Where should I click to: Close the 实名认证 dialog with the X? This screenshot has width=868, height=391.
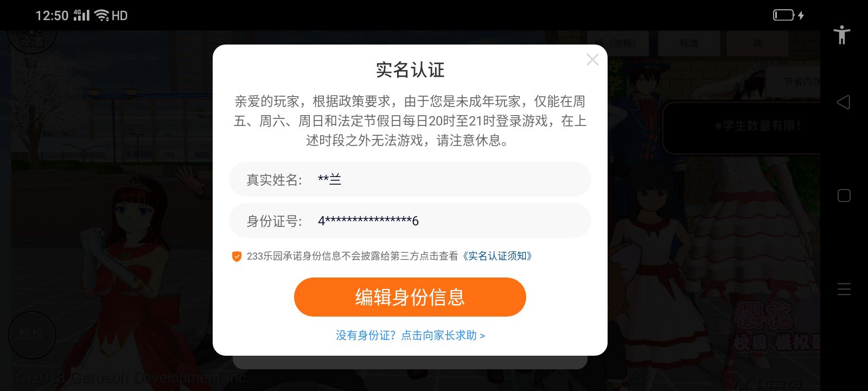592,60
